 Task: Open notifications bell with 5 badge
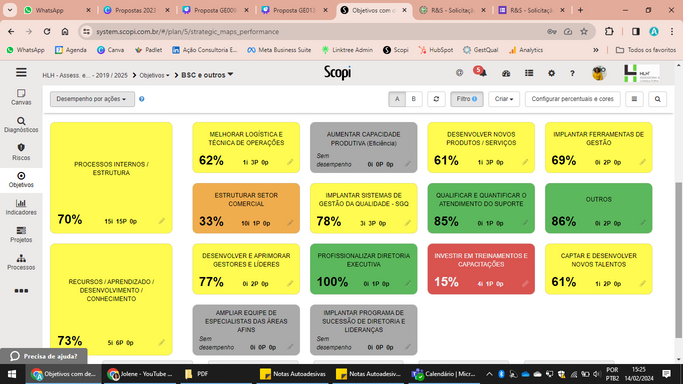pyautogui.click(x=480, y=72)
